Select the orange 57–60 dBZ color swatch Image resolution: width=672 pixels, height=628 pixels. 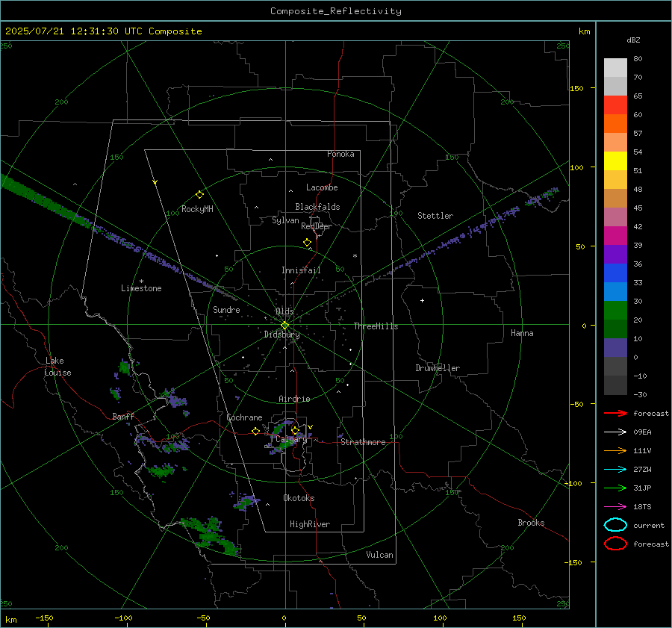click(x=615, y=124)
